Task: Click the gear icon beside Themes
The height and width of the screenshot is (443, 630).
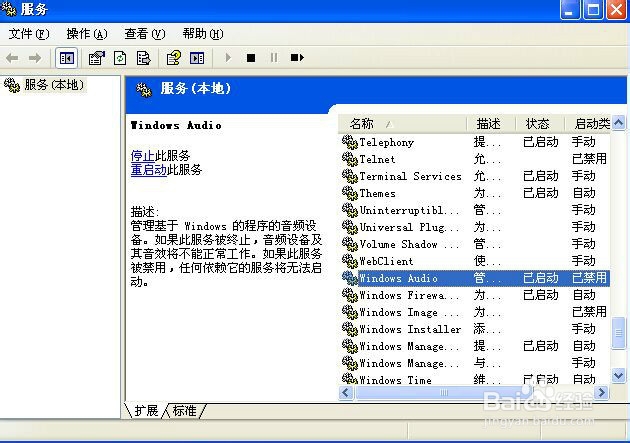Action: (350, 193)
